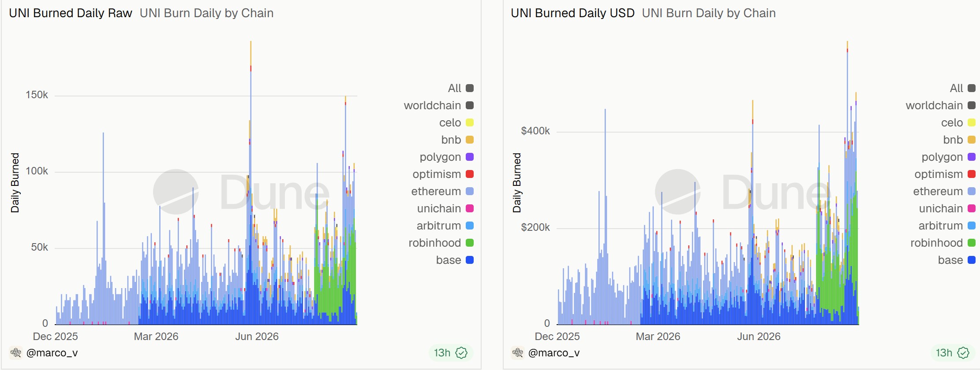Click the @marco_v avatar icon on left chart
Viewport: 980px width, 370px height.
16,353
